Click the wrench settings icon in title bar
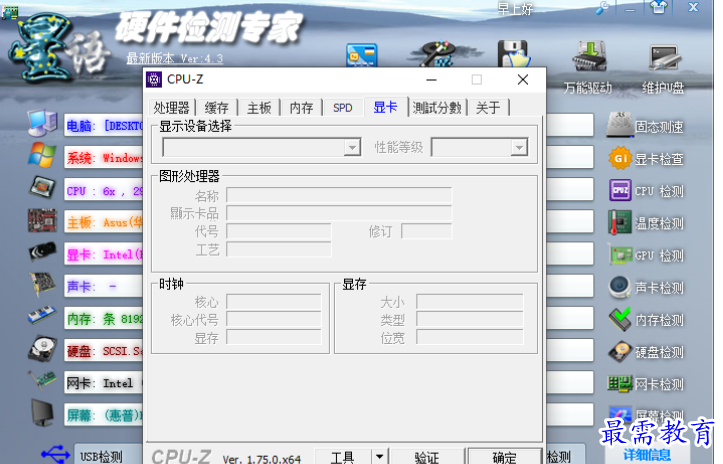This screenshot has width=723, height=464. 602,7
